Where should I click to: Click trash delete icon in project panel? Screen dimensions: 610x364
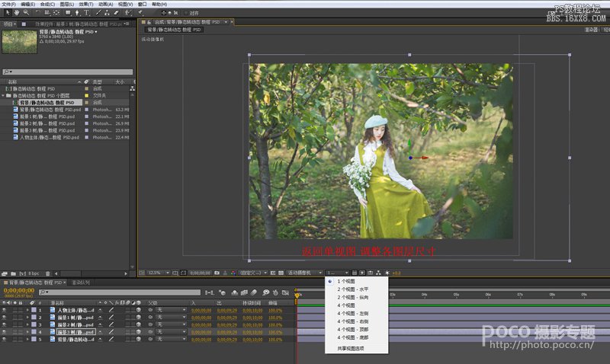(48, 273)
